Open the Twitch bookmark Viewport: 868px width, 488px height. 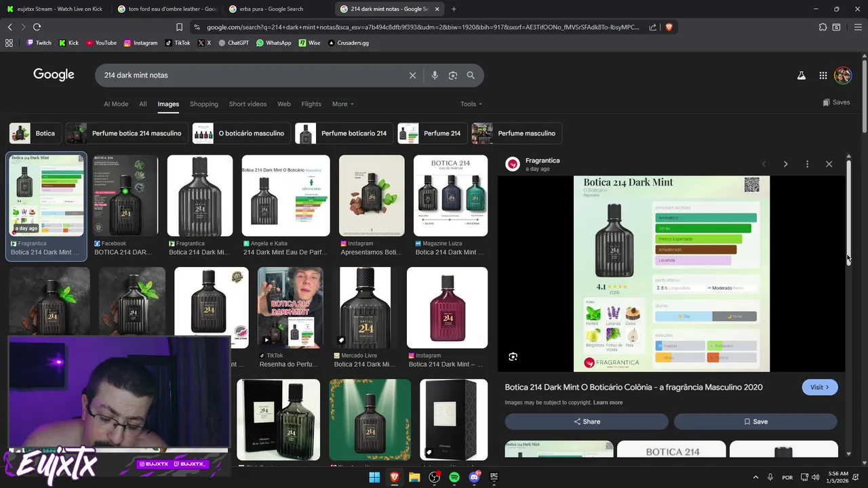point(39,43)
